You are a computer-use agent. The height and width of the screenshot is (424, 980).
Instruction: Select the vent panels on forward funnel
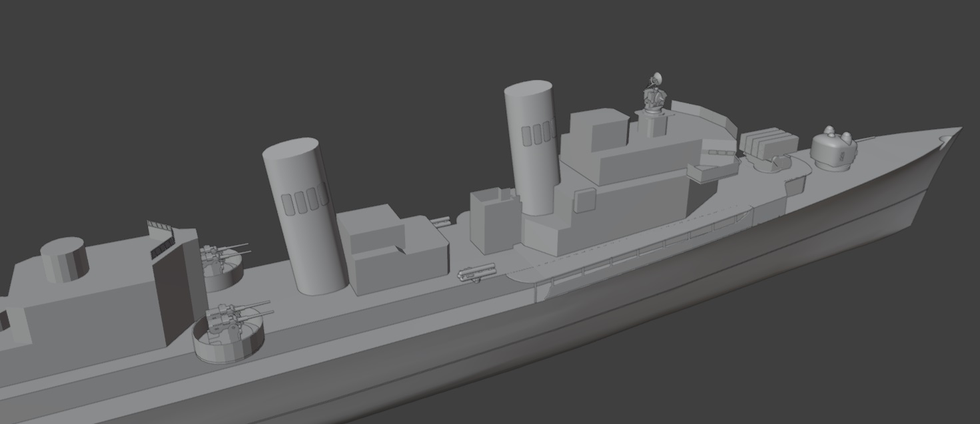[540, 132]
